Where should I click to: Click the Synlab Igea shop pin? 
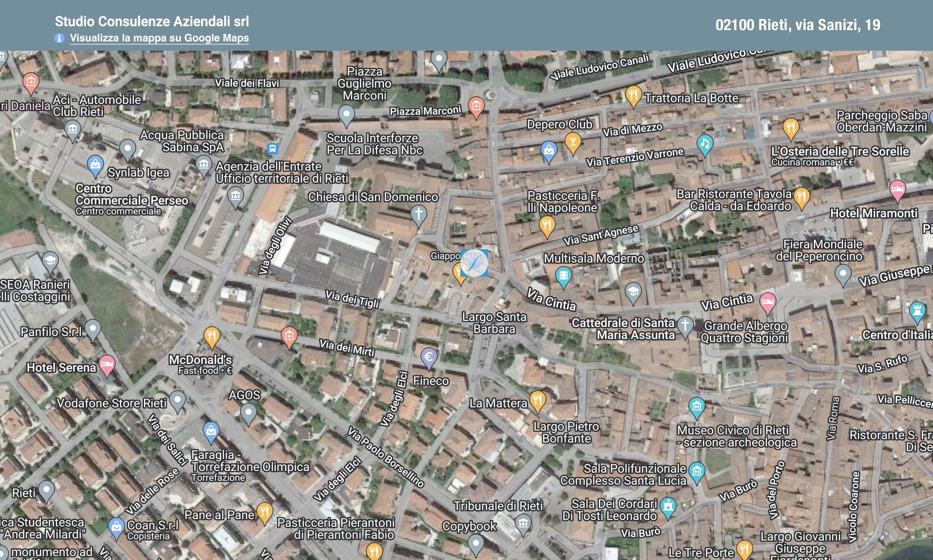point(95,166)
